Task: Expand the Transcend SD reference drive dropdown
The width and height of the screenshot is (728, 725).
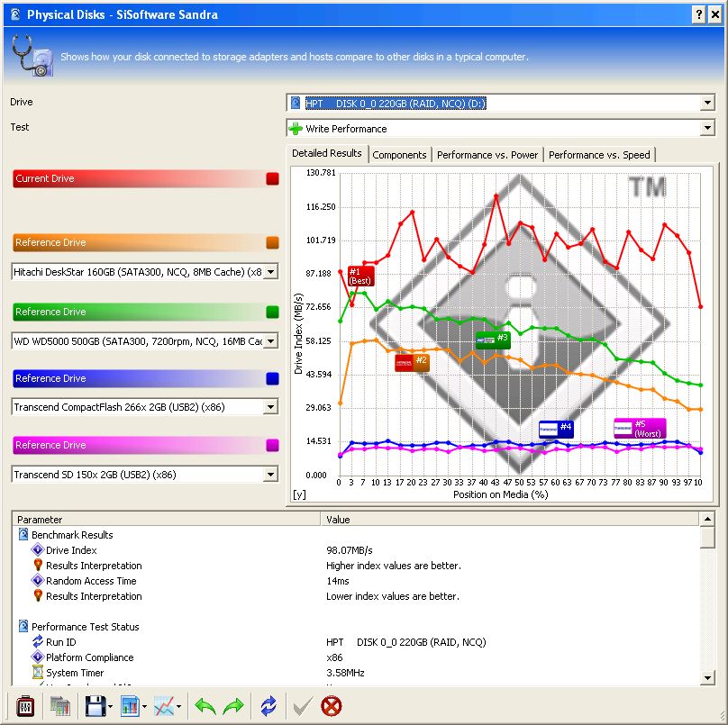Action: [270, 475]
